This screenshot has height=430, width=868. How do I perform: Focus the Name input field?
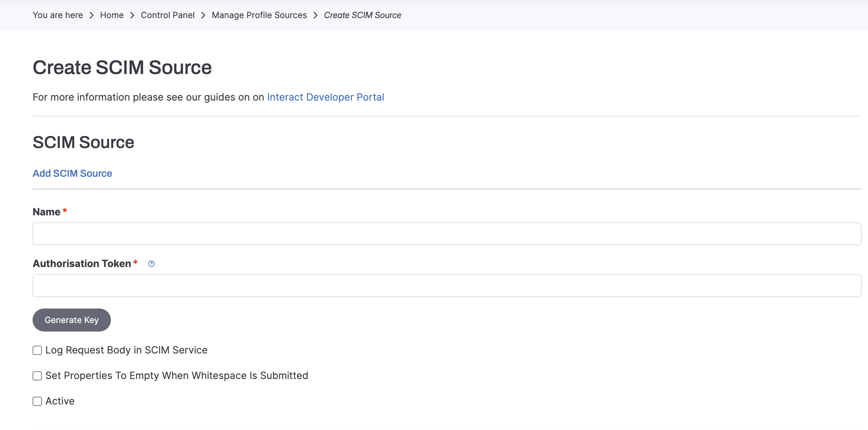pyautogui.click(x=447, y=234)
